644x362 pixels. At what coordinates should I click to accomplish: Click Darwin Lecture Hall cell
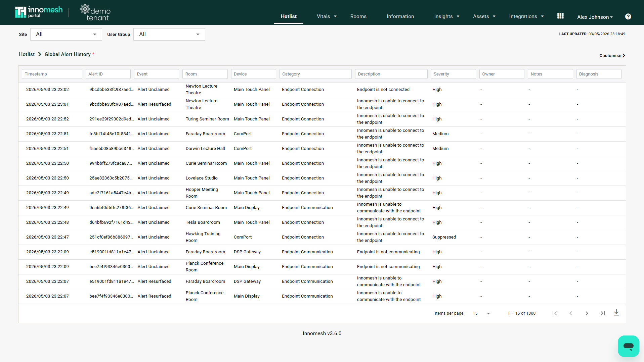205,149
